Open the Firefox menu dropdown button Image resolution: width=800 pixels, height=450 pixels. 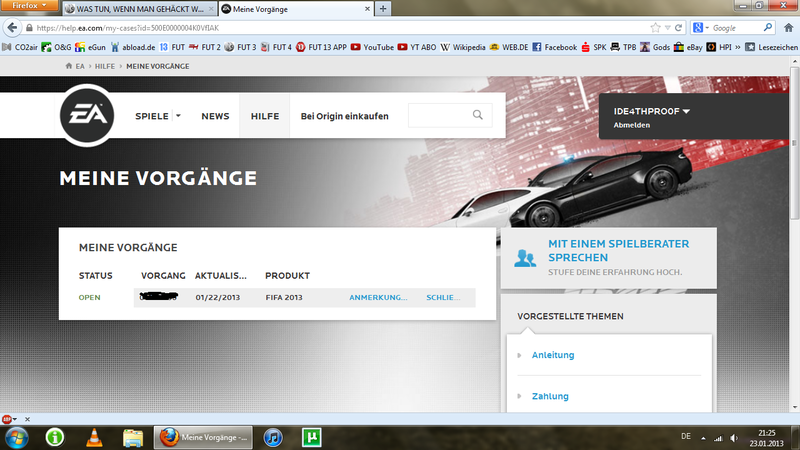click(x=29, y=6)
